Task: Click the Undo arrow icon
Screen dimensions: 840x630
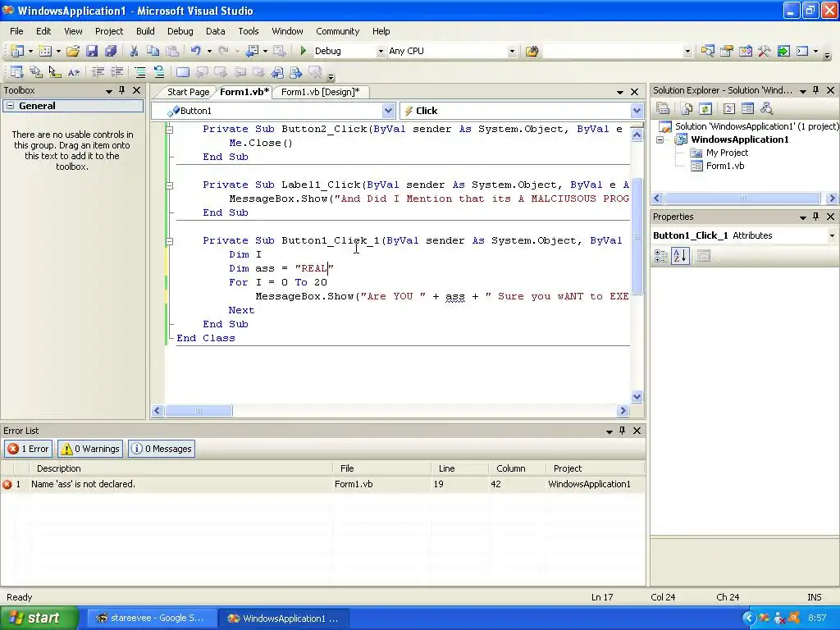Action: pyautogui.click(x=195, y=51)
